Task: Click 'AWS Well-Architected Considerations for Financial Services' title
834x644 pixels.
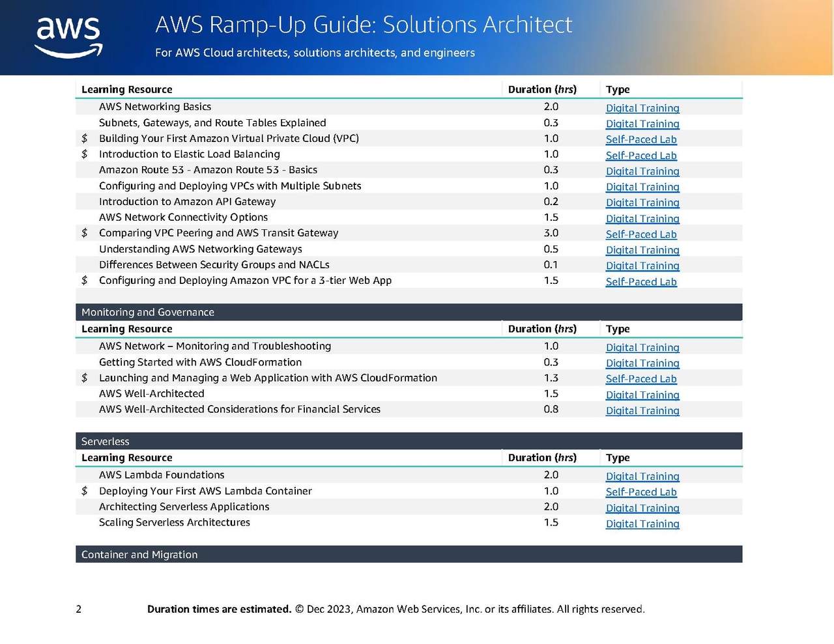Action: [x=240, y=410]
